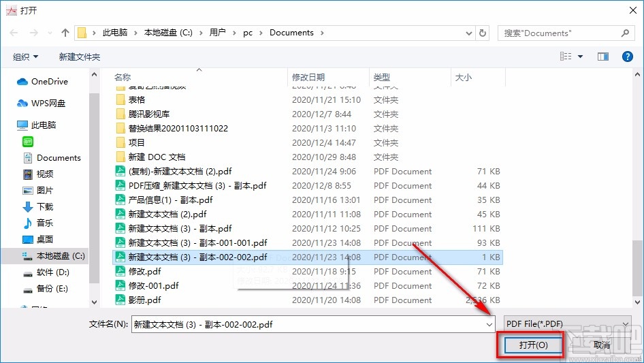
Task: Select 备份 (E:) drive
Action: pos(46,289)
